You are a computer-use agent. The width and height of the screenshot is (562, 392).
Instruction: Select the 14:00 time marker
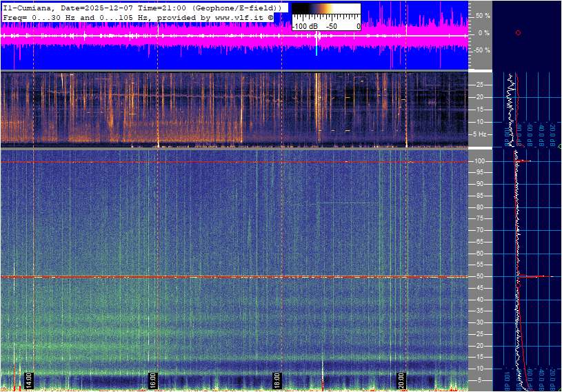tap(29, 380)
